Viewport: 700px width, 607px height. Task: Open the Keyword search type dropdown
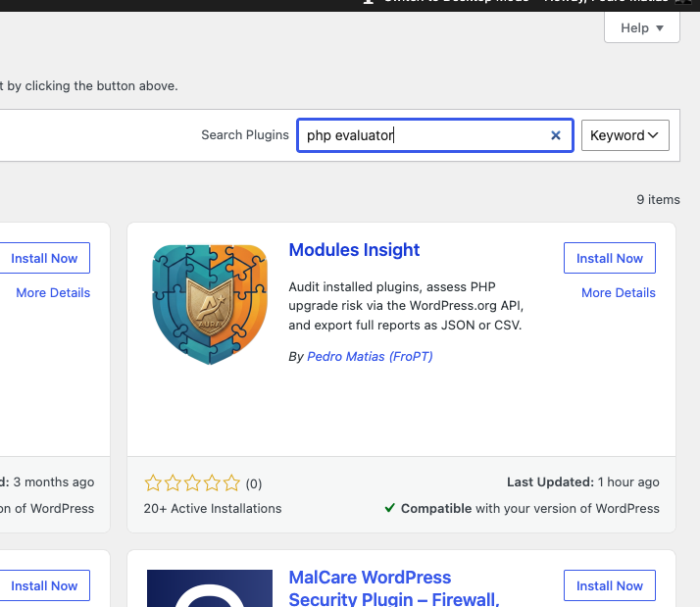(625, 135)
